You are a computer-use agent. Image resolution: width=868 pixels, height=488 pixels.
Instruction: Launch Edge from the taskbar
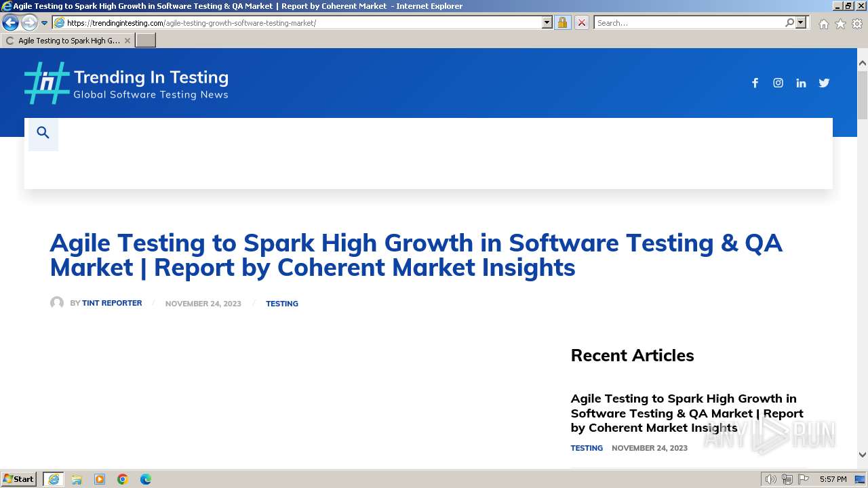pyautogui.click(x=146, y=479)
